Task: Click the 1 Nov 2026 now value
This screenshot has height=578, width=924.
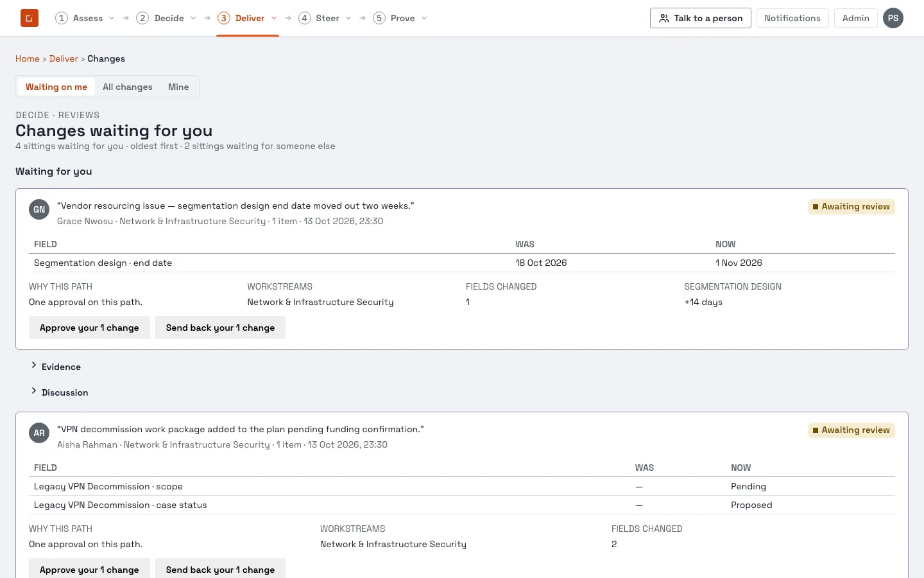Action: coord(739,263)
